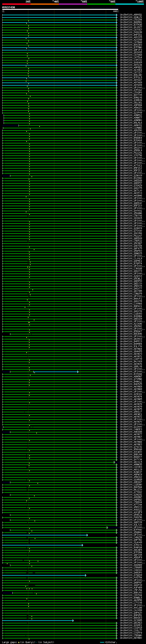Open hit label UniRef100_C5XZ84
The height and width of the screenshot is (644, 146).
131,20
